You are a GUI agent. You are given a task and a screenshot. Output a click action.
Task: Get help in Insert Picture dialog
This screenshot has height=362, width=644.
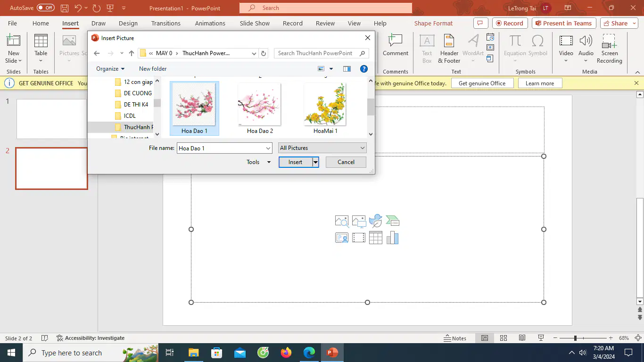(x=364, y=69)
